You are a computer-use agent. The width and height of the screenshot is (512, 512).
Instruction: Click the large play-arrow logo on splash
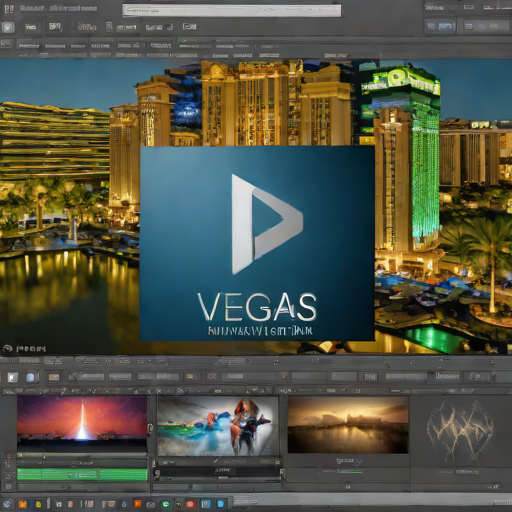[267, 224]
